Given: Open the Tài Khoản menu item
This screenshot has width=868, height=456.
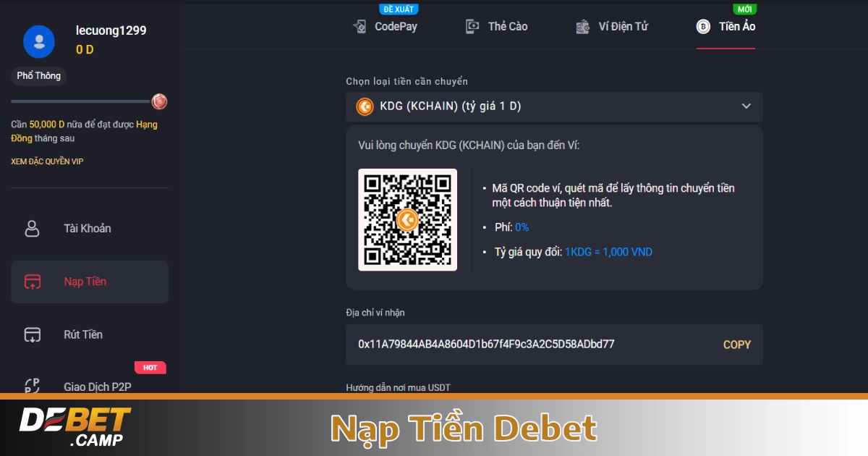Looking at the screenshot, I should click(x=90, y=229).
